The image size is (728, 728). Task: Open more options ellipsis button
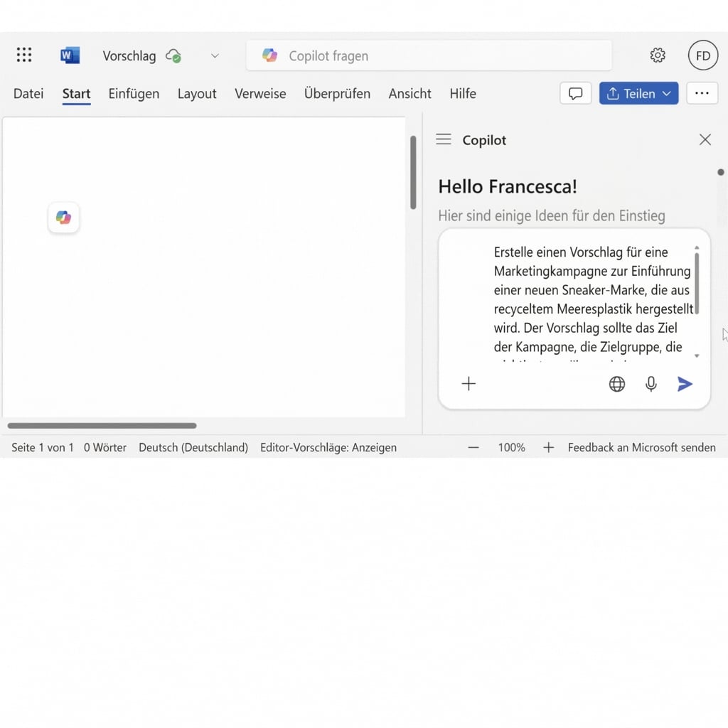[x=702, y=93]
